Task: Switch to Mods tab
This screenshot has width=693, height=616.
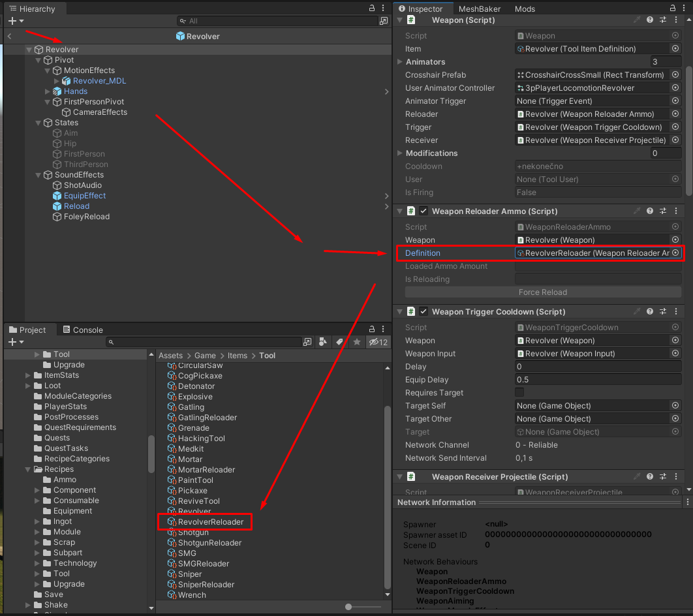Action: [525, 9]
